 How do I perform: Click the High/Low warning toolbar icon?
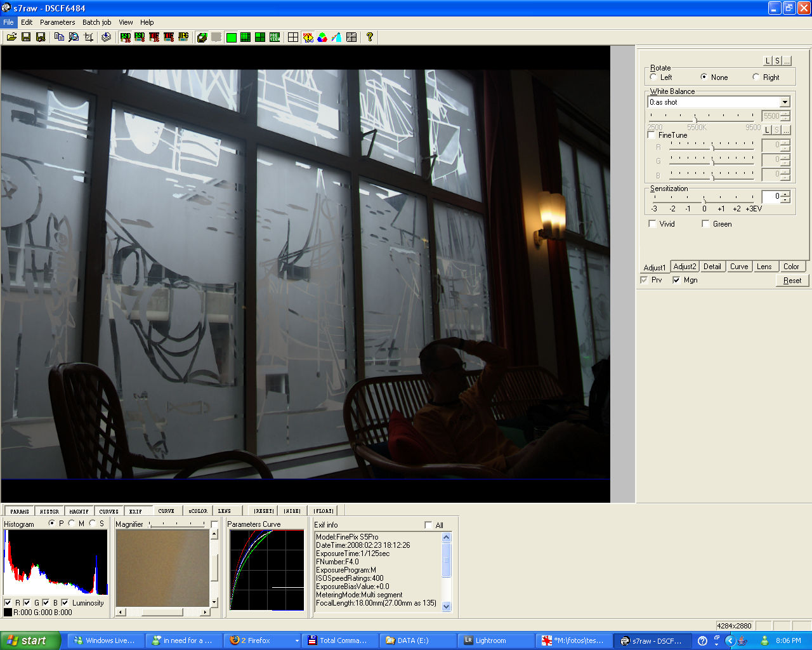coord(308,37)
